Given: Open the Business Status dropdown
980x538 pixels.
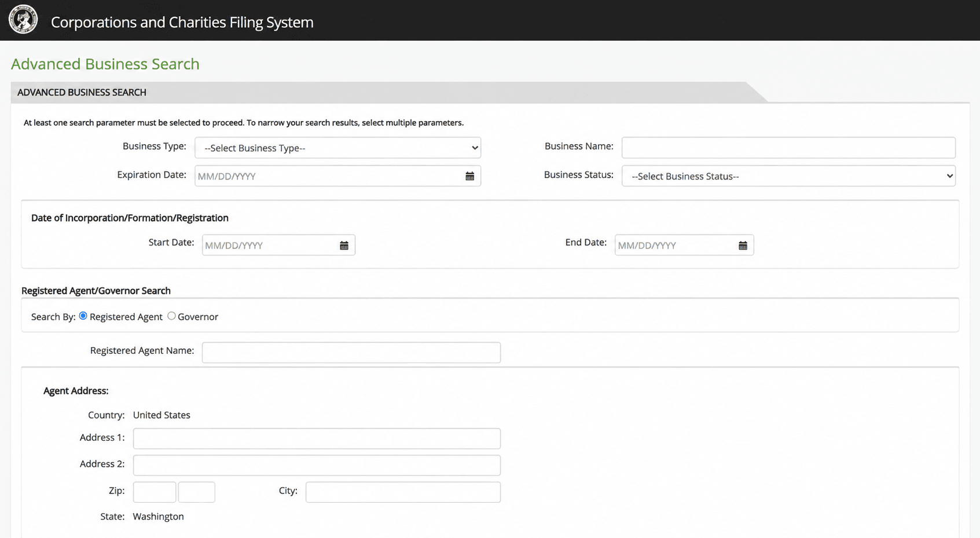Looking at the screenshot, I should coord(788,176).
